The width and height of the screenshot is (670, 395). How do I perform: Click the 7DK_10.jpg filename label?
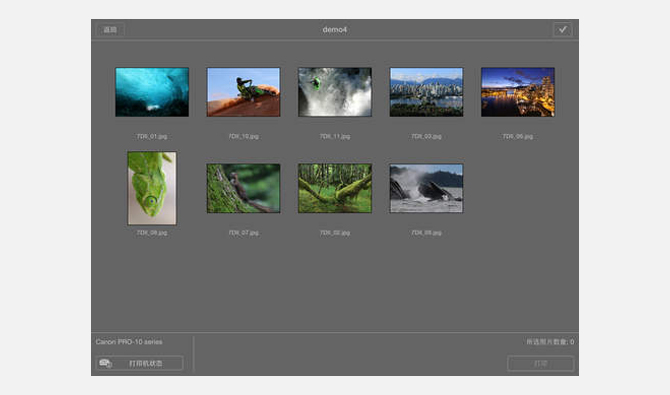tap(243, 136)
